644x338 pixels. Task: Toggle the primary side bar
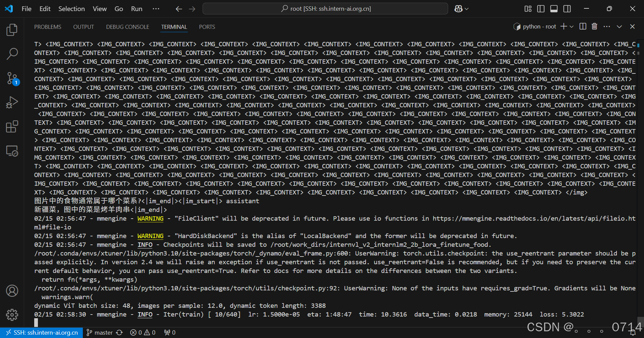point(541,9)
